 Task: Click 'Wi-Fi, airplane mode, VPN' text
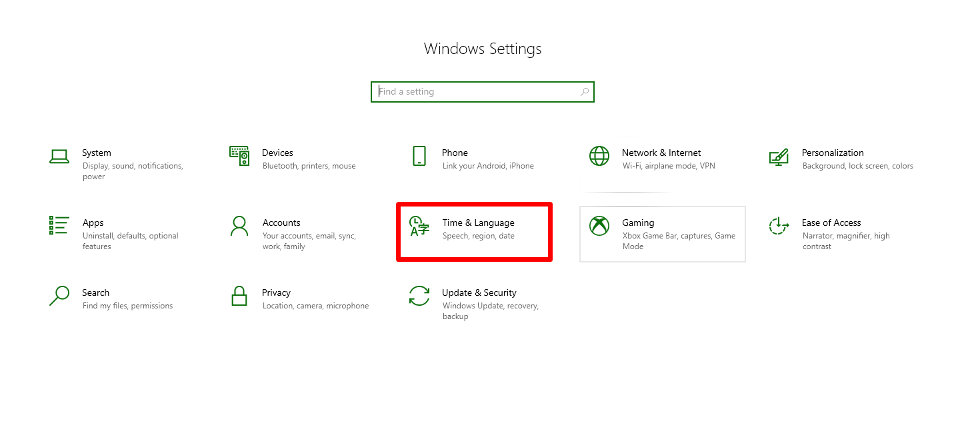point(669,167)
